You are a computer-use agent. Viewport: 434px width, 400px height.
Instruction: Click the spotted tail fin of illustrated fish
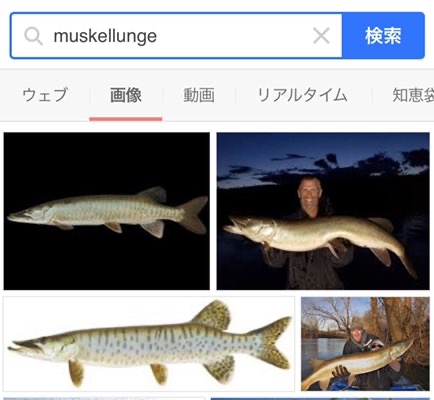(273, 343)
